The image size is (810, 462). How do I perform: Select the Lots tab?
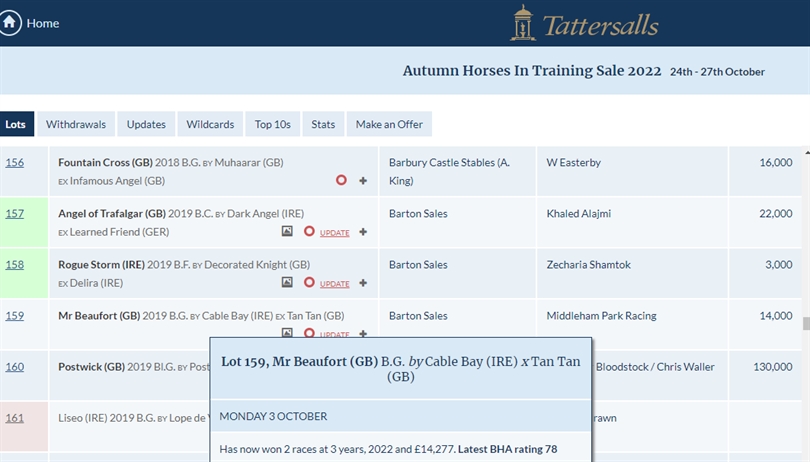17,124
